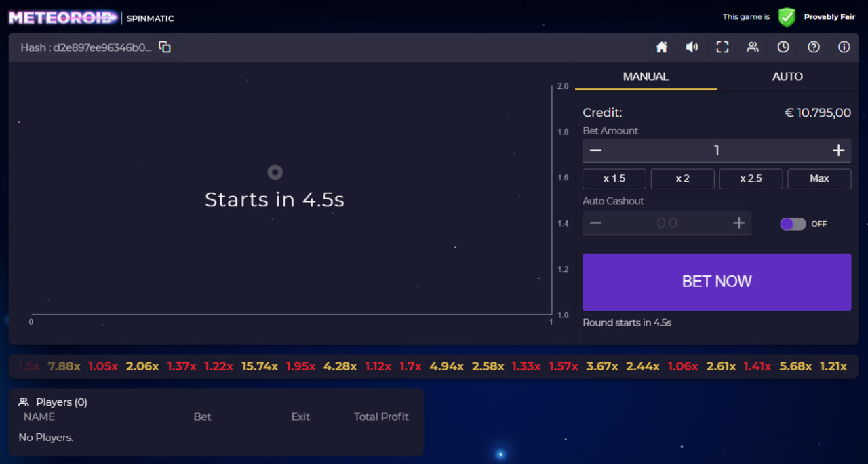The image size is (868, 464).
Task: Enter fullscreen mode
Action: coord(722,47)
